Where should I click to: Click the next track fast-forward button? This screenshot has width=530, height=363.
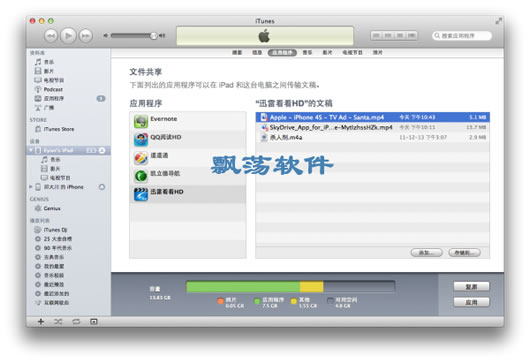86,35
